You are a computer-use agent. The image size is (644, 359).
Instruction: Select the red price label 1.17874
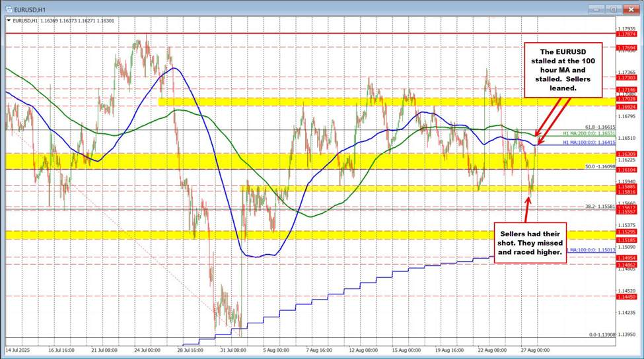click(x=627, y=34)
